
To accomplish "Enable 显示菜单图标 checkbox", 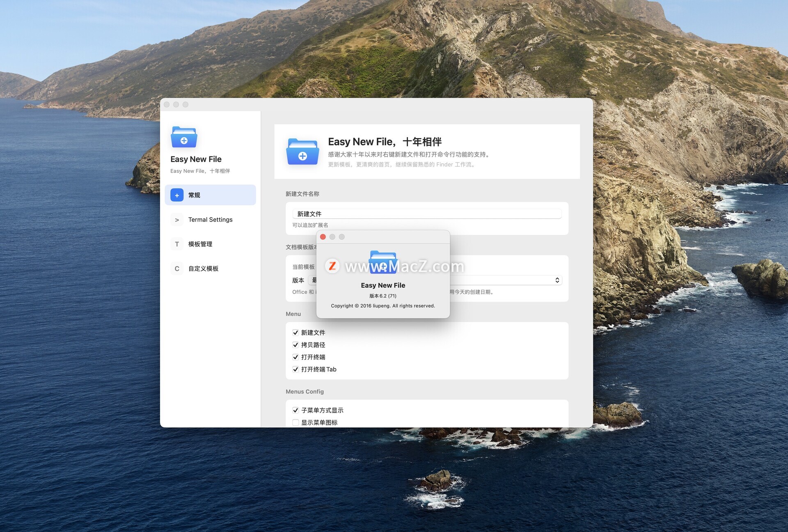I will point(295,422).
